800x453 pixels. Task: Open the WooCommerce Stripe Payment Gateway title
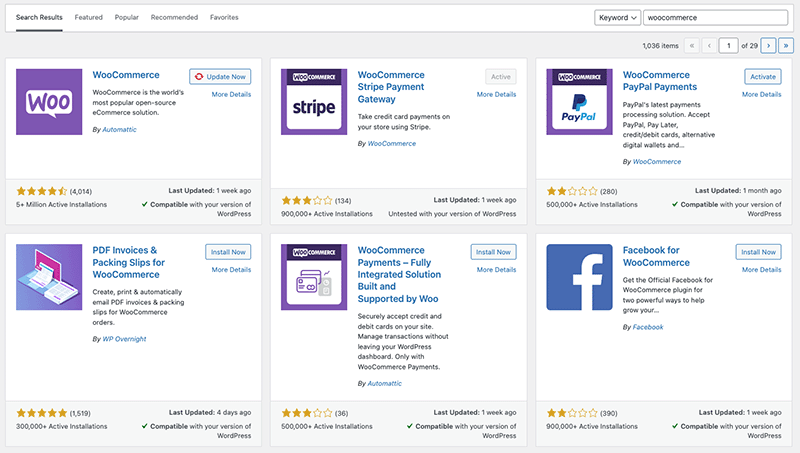(x=391, y=87)
